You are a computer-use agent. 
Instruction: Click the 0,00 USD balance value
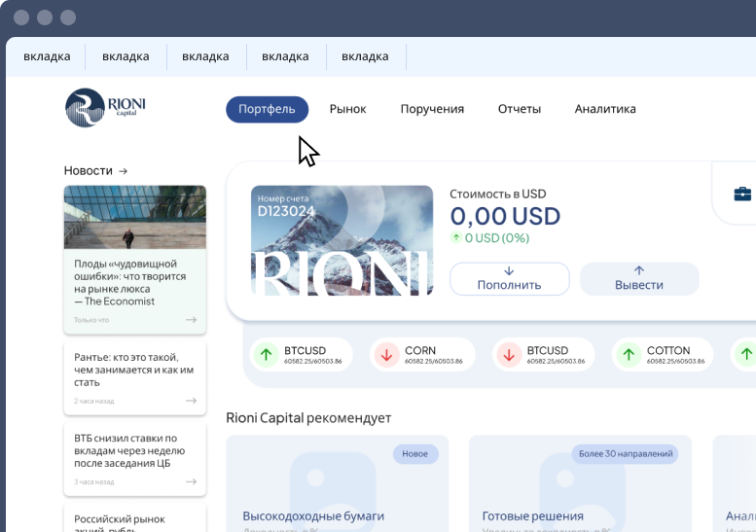(x=505, y=216)
